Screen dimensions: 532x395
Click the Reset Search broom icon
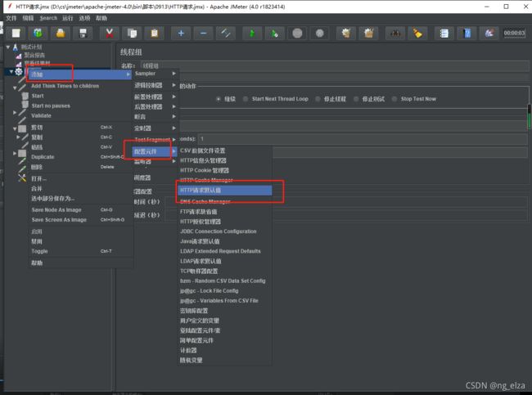pos(417,34)
